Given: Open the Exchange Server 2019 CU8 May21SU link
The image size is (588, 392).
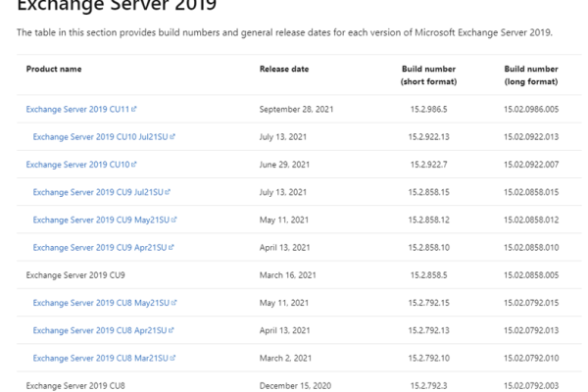Looking at the screenshot, I should 100,303.
